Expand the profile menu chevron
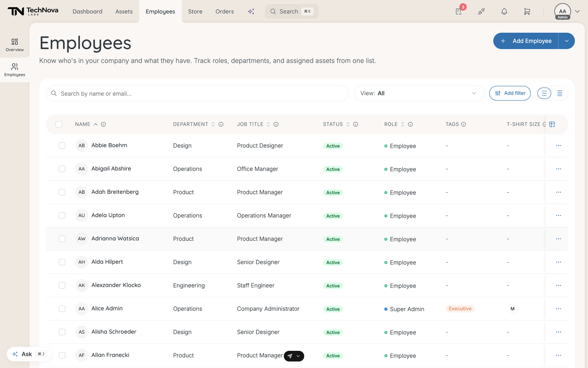The image size is (588, 368). click(577, 11)
